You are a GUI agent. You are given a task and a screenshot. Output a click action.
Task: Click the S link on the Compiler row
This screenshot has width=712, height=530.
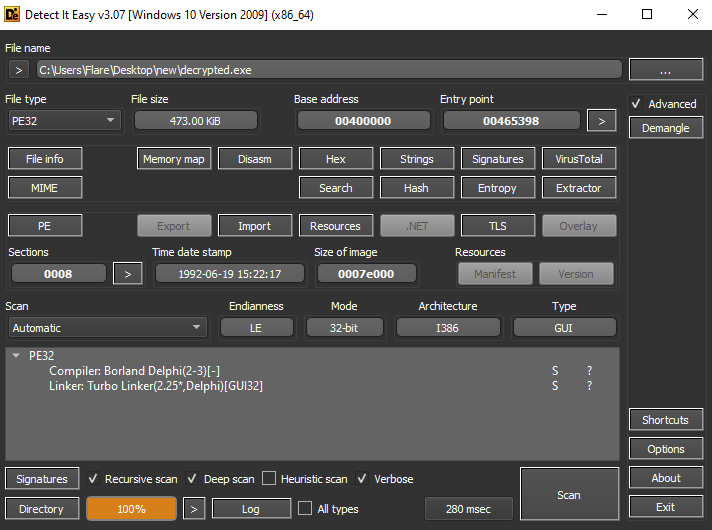tap(555, 371)
